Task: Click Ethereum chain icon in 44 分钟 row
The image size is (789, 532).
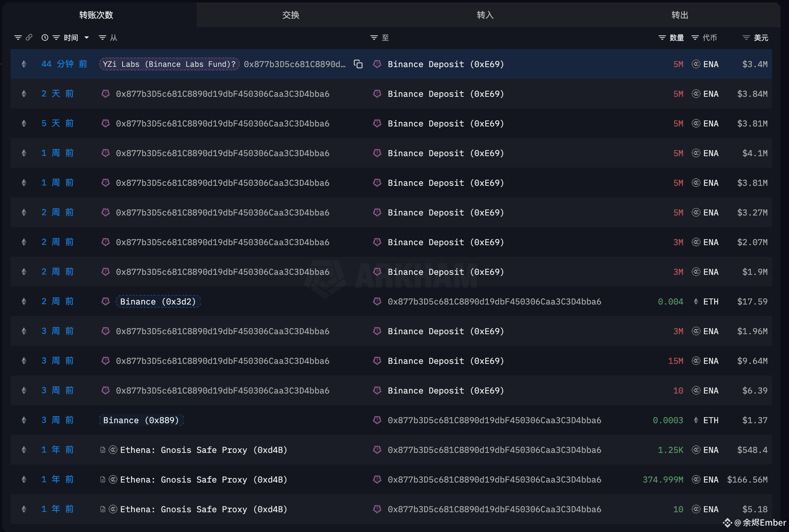Action: click(24, 64)
